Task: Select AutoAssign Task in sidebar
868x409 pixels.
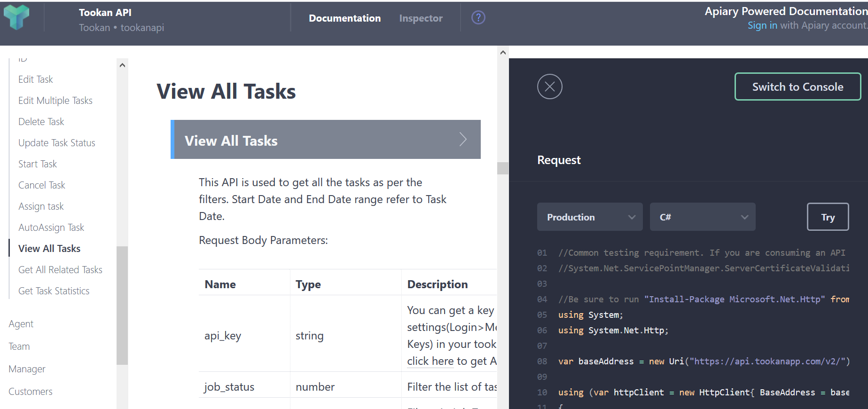Action: (51, 228)
